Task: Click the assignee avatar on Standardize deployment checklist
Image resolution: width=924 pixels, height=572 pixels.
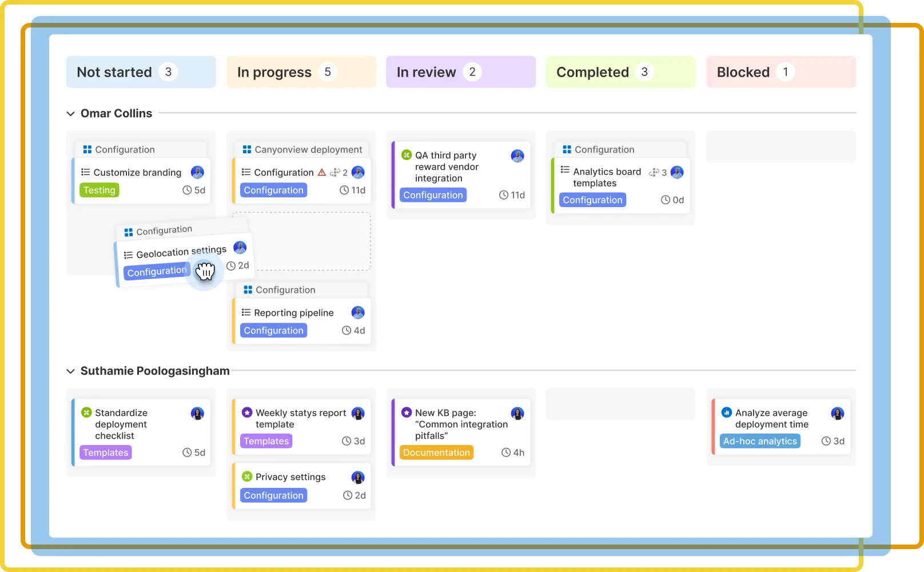Action: click(197, 413)
